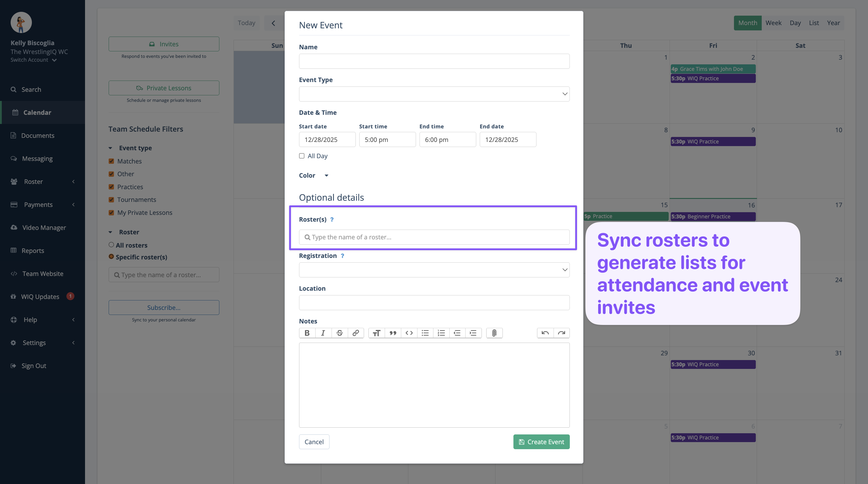Click the attach file paperclip icon

pyautogui.click(x=494, y=333)
